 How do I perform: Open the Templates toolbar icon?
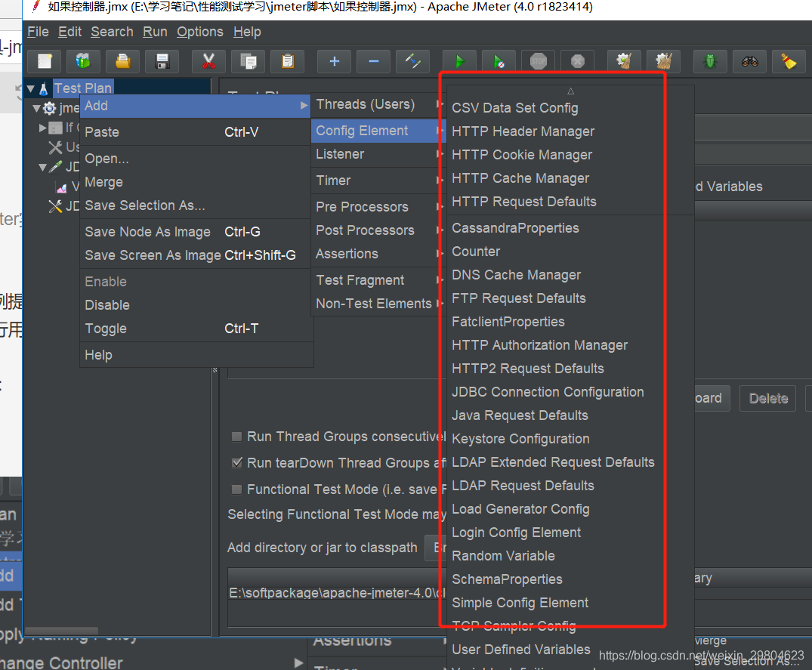[x=83, y=62]
